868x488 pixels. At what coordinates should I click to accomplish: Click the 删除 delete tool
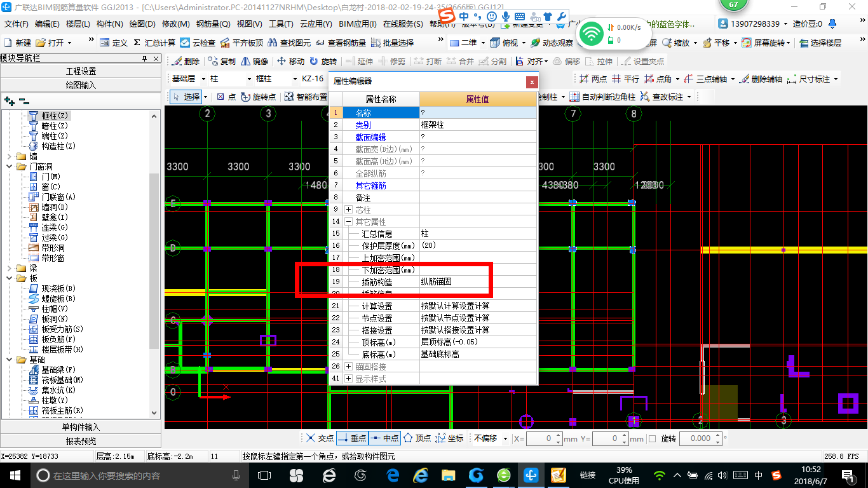186,62
